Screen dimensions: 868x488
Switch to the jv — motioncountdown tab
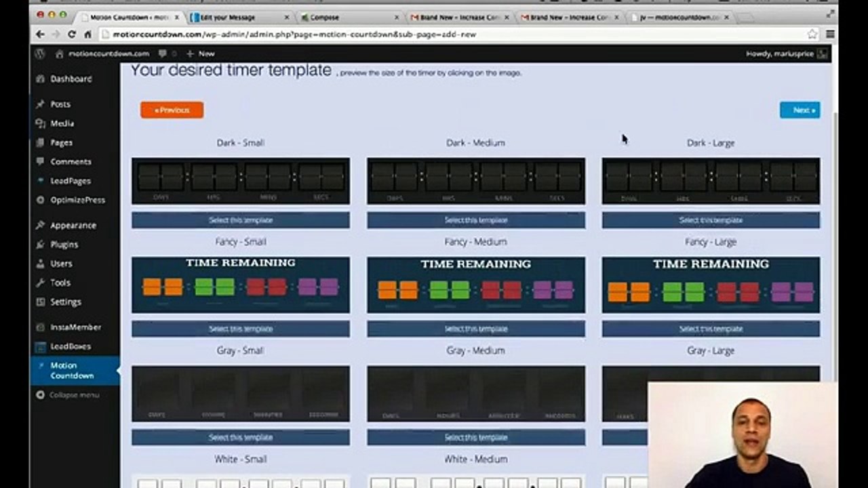679,17
